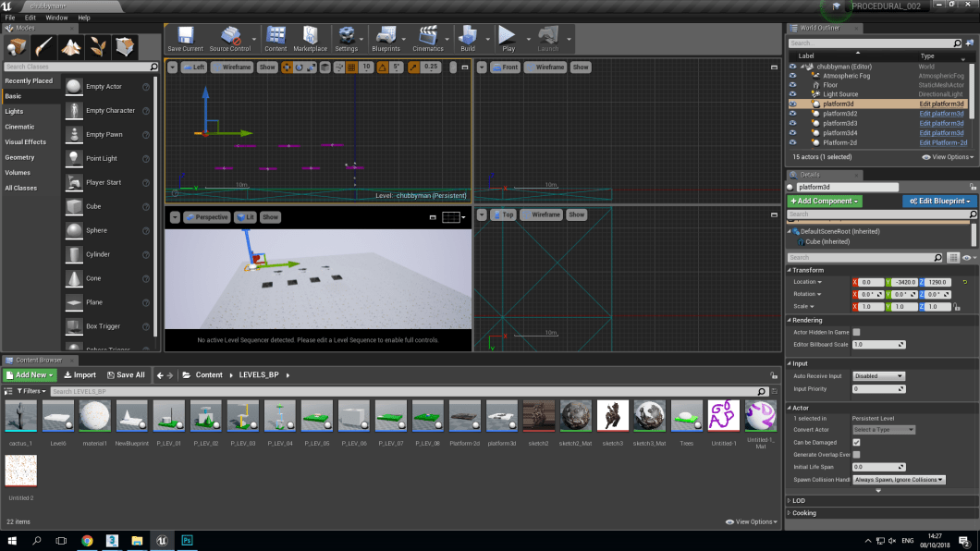
Task: Enable Actor Hidden In Game checkbox
Action: [856, 332]
